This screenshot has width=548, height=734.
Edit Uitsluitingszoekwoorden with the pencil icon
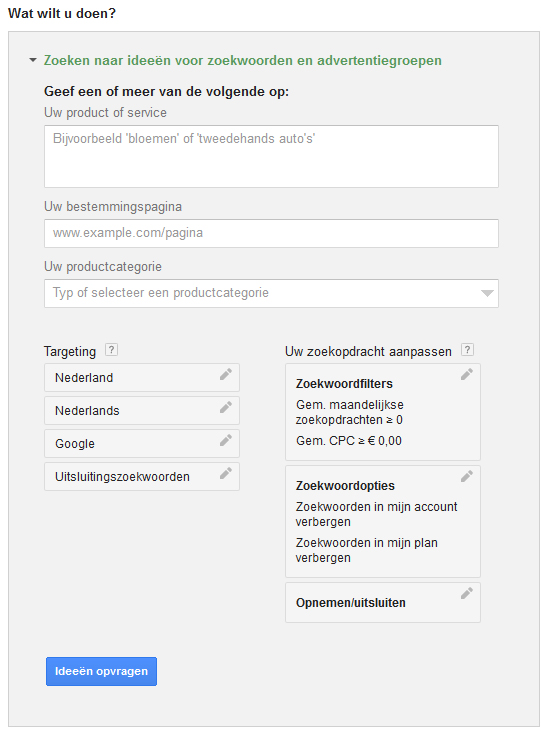226,473
